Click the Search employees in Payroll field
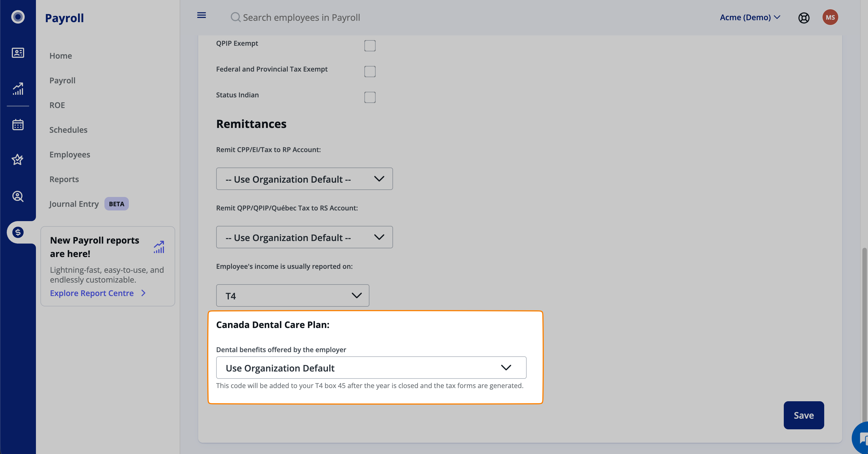The image size is (868, 454). click(x=301, y=17)
